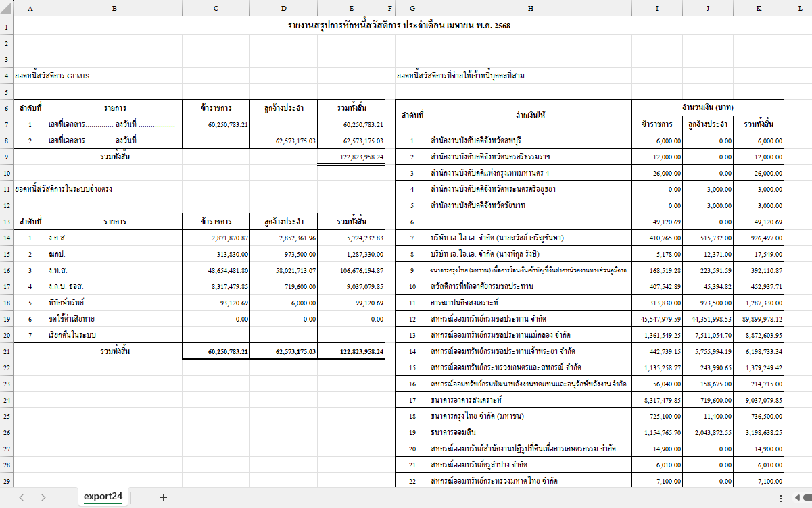Viewport: 812px width, 508px height.
Task: Open the three-dot options beside the horizontal scrollbar
Action: [782, 498]
